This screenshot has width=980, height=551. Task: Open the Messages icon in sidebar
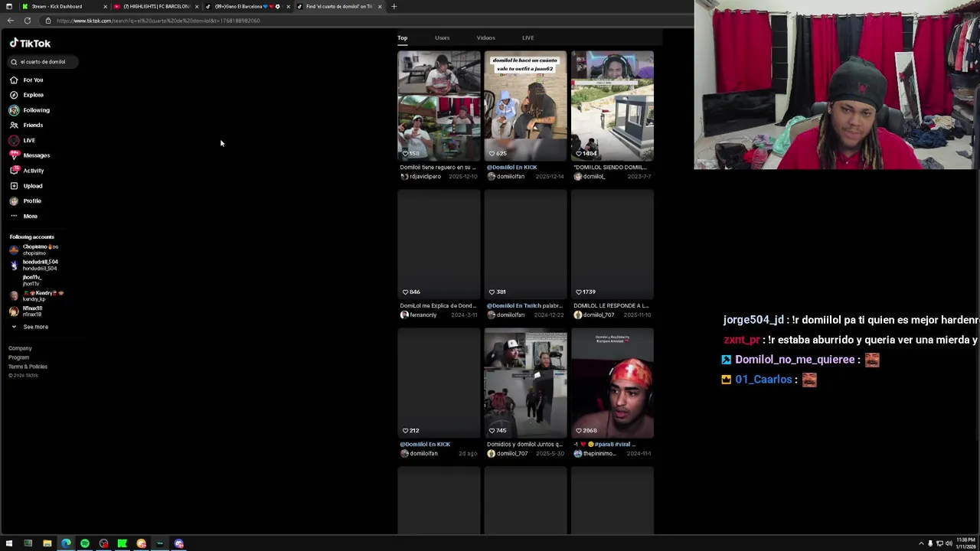(14, 155)
